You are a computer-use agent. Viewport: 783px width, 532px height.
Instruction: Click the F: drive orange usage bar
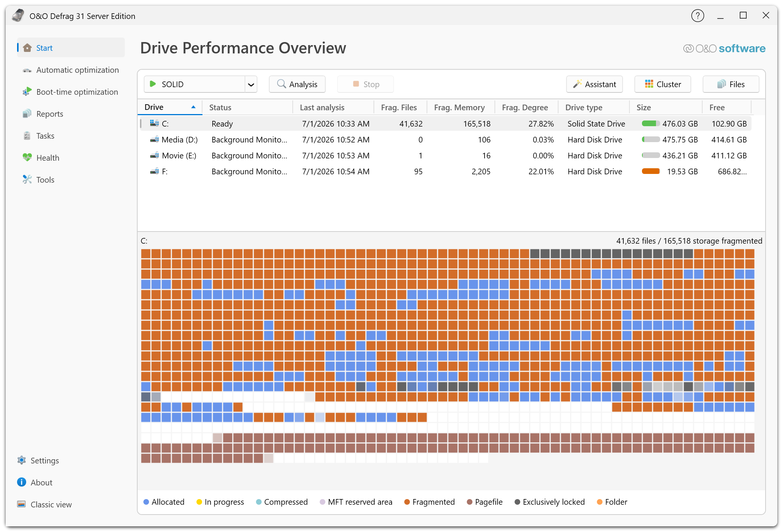651,171
